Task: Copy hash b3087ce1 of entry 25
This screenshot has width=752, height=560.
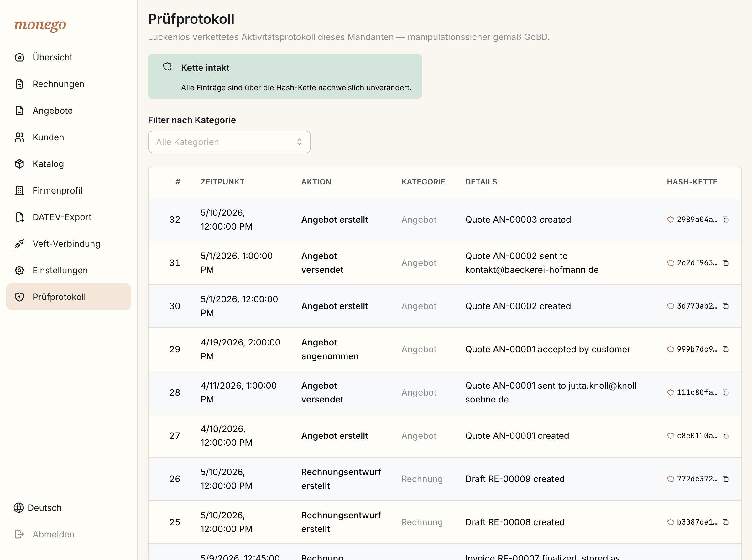Action: (726, 522)
